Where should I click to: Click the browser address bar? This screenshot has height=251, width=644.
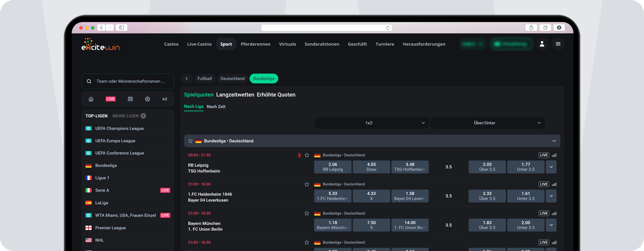(x=327, y=28)
